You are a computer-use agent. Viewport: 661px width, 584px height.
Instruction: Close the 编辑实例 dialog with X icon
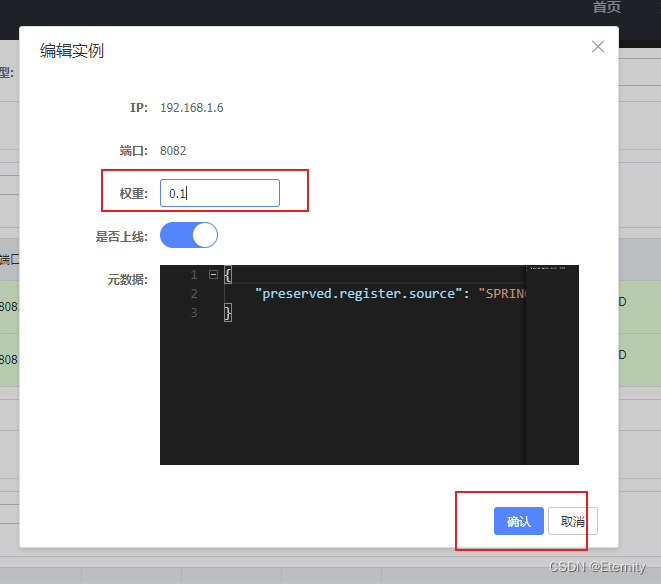pos(598,46)
